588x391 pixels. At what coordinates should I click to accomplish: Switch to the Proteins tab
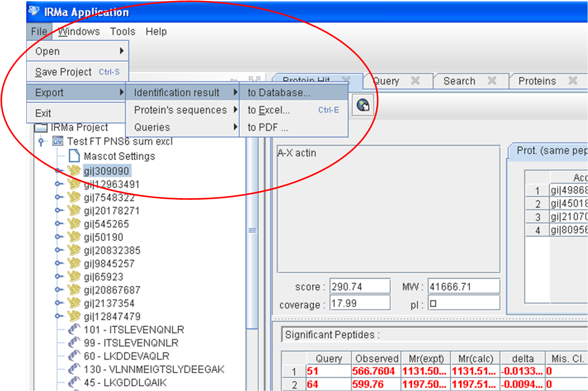(x=537, y=81)
